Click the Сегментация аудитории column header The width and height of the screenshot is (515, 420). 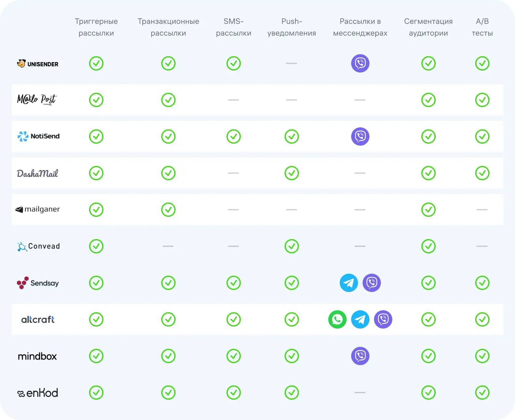click(428, 27)
